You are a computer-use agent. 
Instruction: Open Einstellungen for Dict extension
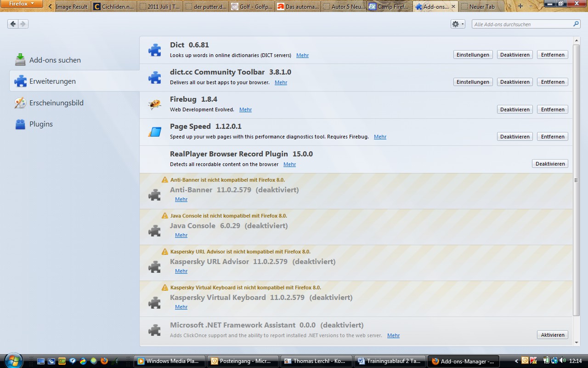[473, 55]
